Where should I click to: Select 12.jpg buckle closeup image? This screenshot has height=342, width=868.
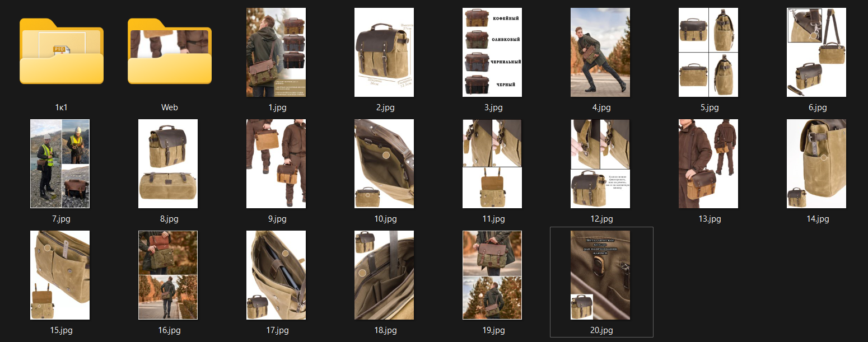(600, 163)
